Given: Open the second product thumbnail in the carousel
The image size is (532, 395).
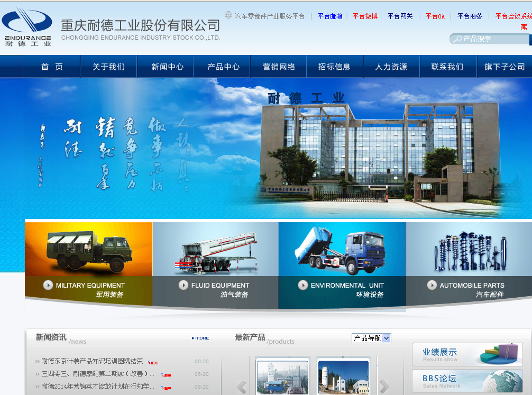Looking at the screenshot, I should (x=343, y=376).
